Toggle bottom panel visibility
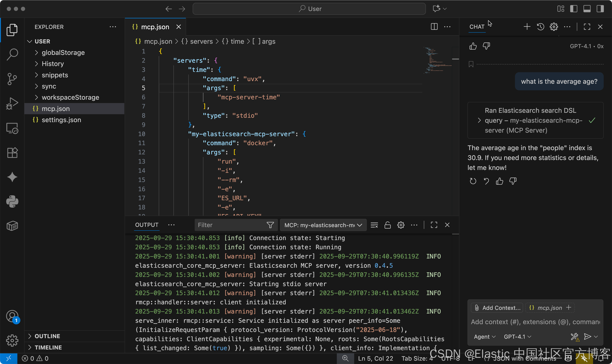Screen dimensions: 612x364 click(587, 9)
